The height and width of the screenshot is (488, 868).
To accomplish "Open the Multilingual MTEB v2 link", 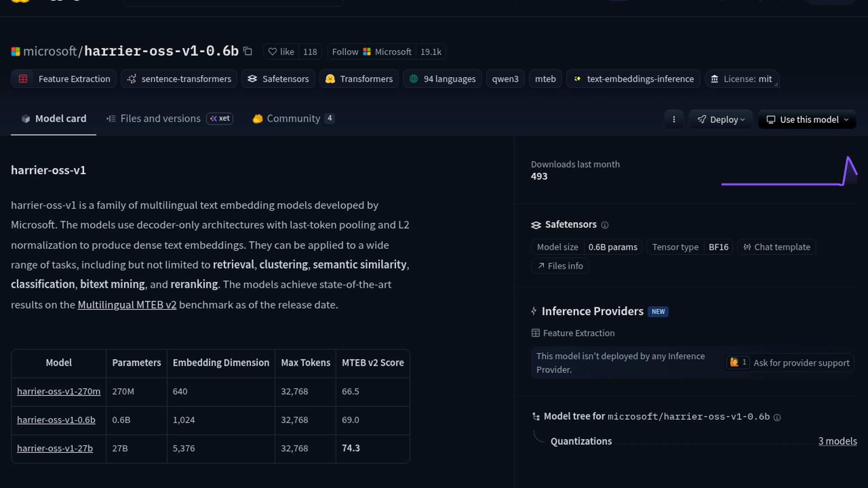I will pyautogui.click(x=127, y=305).
